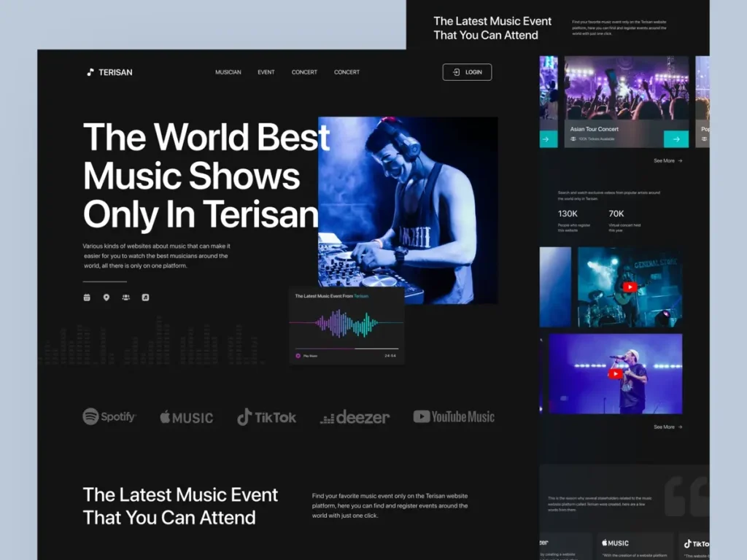Click See More below the concert cards

(x=667, y=160)
